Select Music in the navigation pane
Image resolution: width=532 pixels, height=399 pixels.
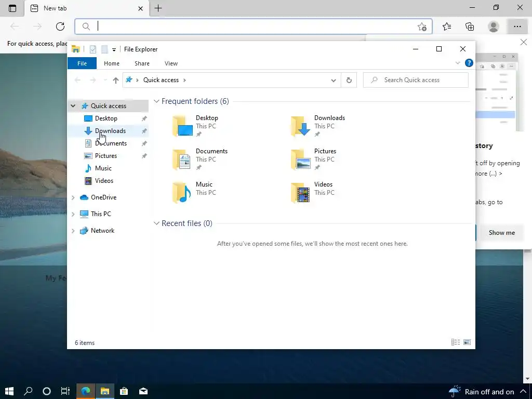point(103,168)
